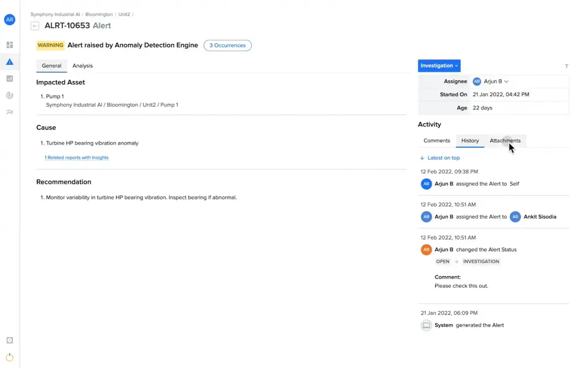Viewport: 588px width, 368px height.
Task: Select the alerts warning triangle icon
Action: pyautogui.click(x=10, y=62)
